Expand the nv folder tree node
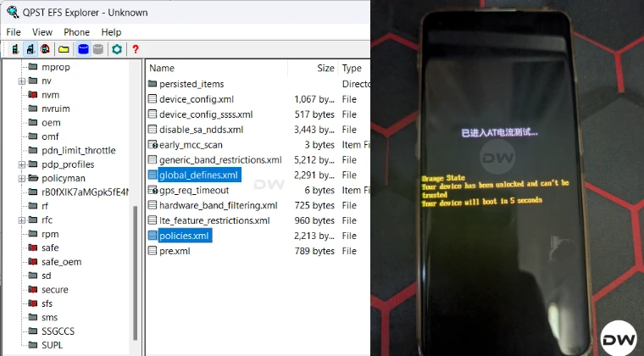 click(x=22, y=81)
